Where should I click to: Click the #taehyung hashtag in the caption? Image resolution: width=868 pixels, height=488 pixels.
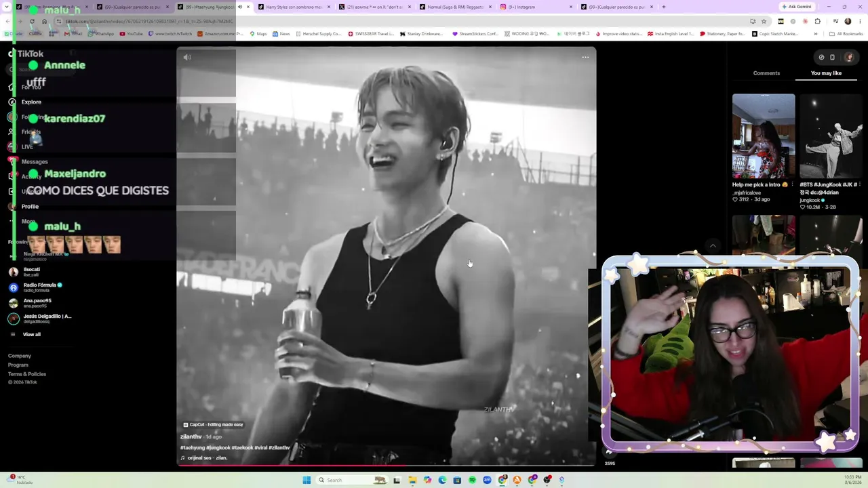pyautogui.click(x=192, y=448)
